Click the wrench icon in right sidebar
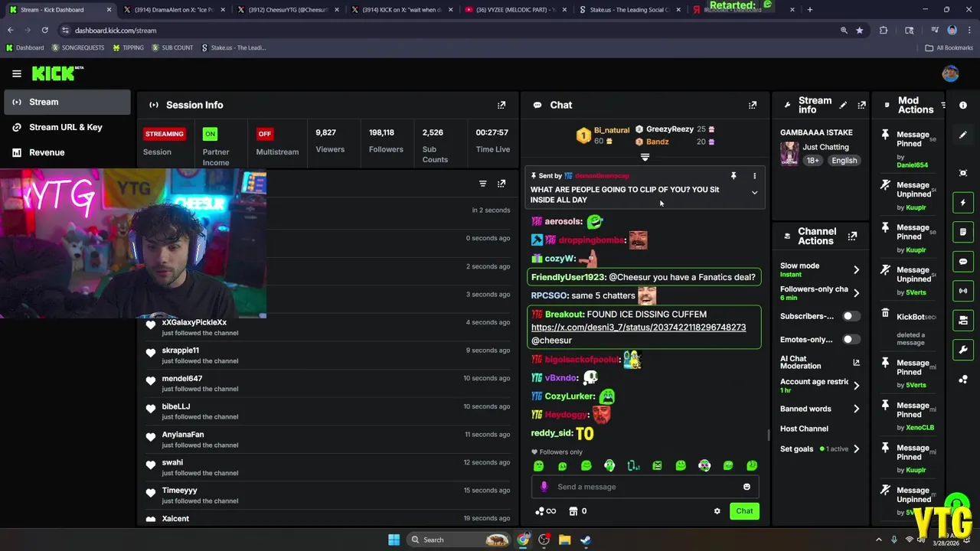This screenshot has height=551, width=980. (x=963, y=350)
